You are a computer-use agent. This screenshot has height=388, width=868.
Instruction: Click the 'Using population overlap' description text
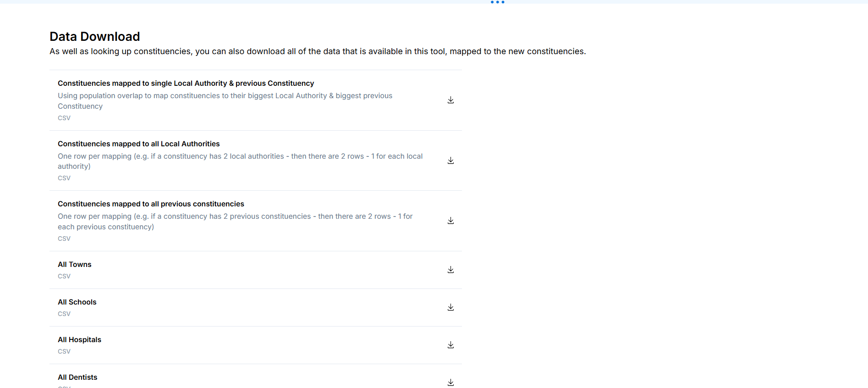[x=225, y=96]
